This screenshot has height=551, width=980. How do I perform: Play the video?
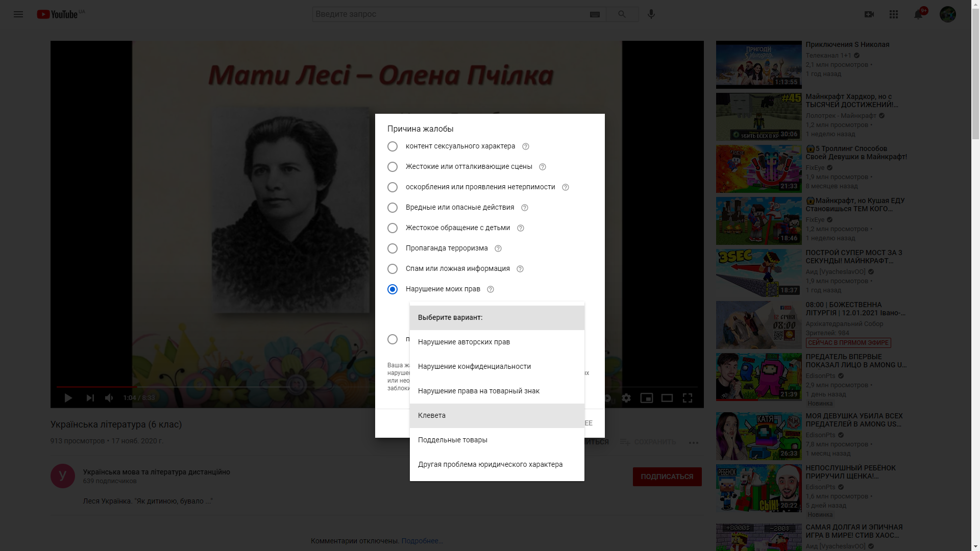click(68, 398)
